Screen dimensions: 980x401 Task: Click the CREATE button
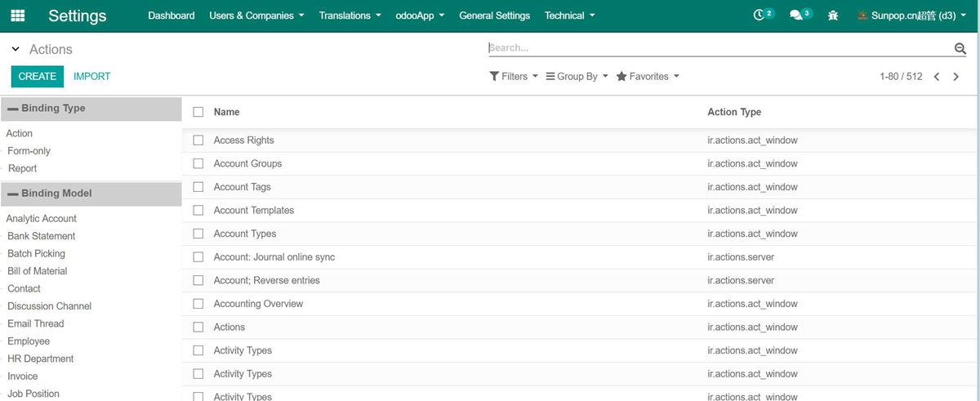37,76
